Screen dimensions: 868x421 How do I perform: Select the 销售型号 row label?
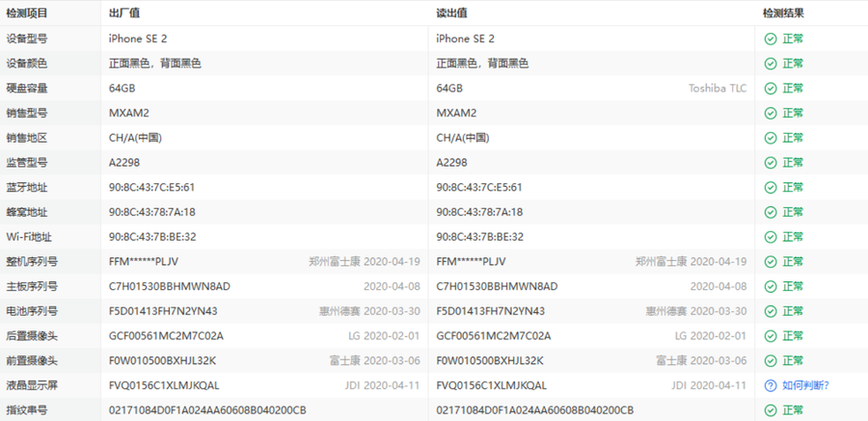pos(27,113)
